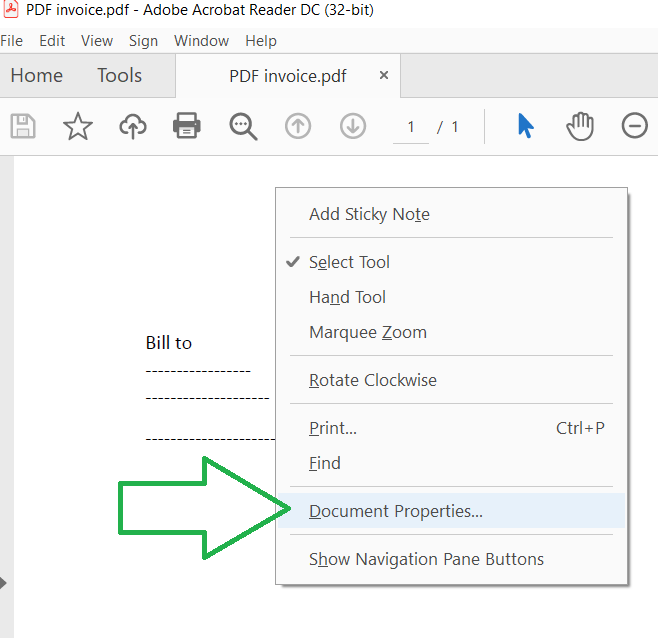Open the Window menu

click(x=201, y=41)
